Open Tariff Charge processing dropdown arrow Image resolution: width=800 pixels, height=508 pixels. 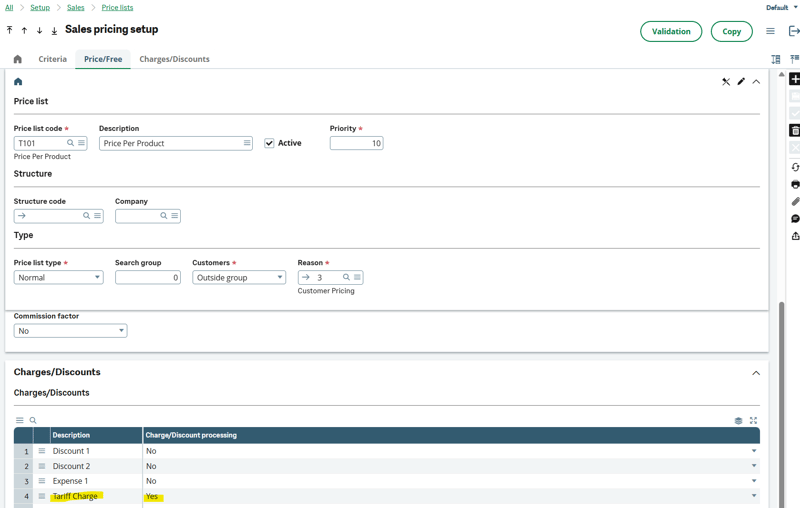(x=754, y=496)
